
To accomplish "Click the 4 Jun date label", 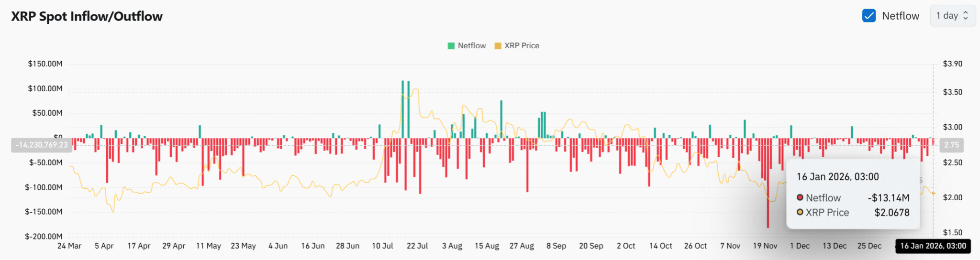I will (x=278, y=246).
